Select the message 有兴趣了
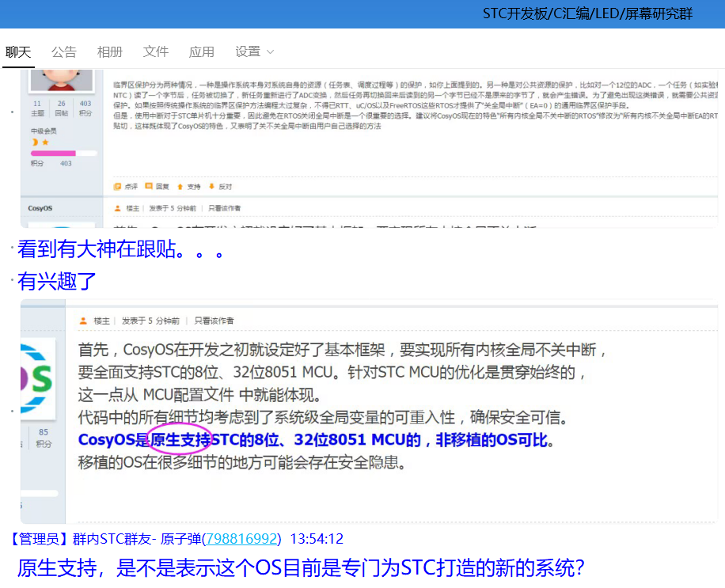 (56, 281)
